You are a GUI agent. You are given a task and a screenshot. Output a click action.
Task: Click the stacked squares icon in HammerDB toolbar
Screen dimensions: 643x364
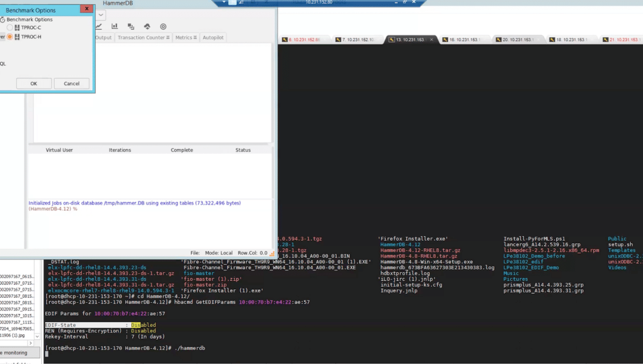tap(131, 26)
